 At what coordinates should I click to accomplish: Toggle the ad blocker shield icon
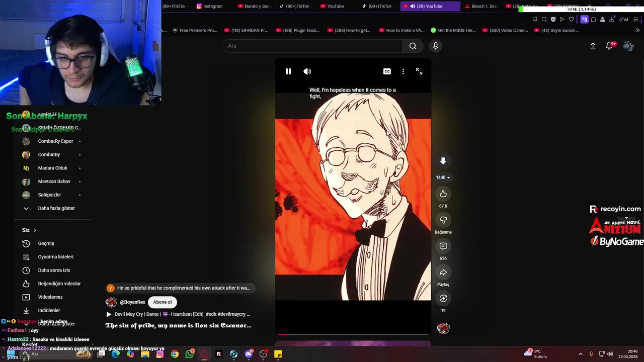553,20
